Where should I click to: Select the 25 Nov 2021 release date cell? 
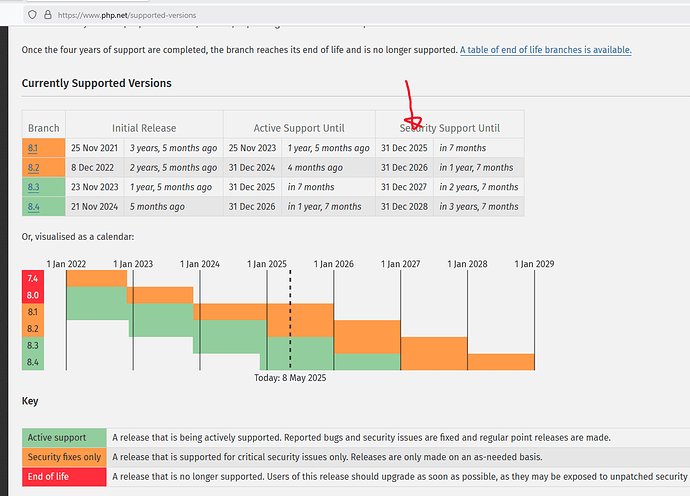pos(95,148)
